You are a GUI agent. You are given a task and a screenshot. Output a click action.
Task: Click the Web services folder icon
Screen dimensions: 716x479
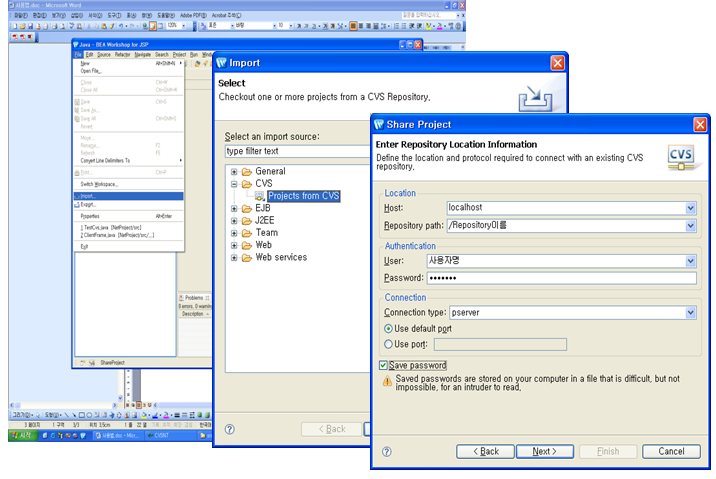247,258
